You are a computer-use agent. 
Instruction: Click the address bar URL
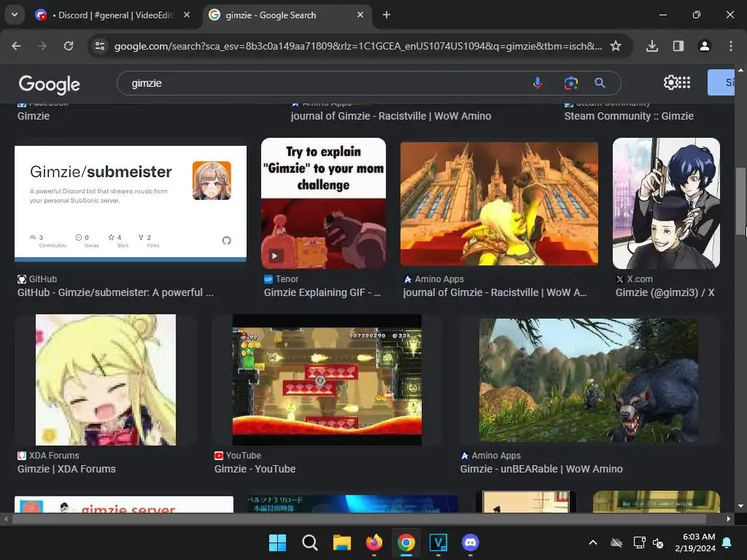pyautogui.click(x=357, y=46)
